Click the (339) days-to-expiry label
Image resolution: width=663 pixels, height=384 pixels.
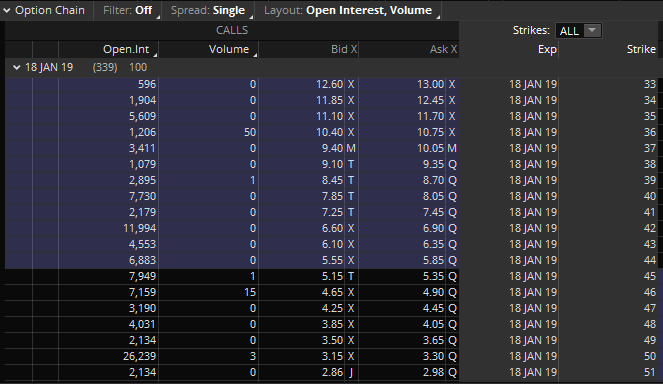click(105, 67)
